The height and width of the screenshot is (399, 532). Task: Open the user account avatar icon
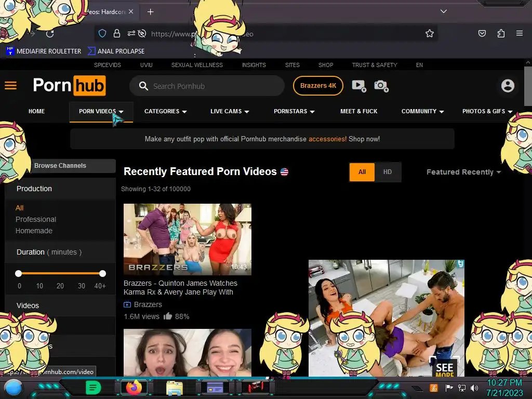pyautogui.click(x=508, y=86)
